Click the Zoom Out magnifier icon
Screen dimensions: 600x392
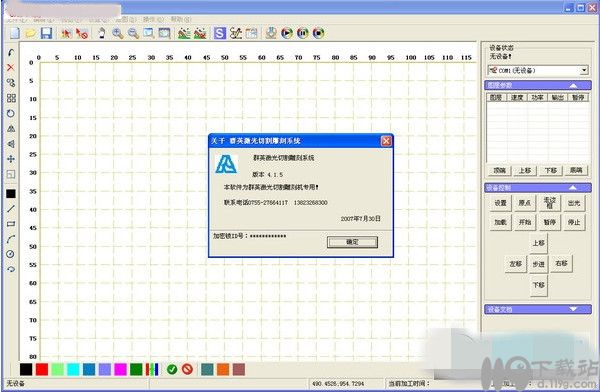133,33
